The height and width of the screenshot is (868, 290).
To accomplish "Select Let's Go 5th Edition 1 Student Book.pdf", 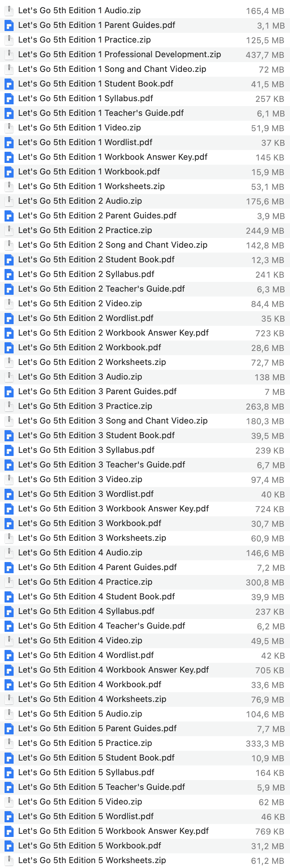I will pos(145,84).
